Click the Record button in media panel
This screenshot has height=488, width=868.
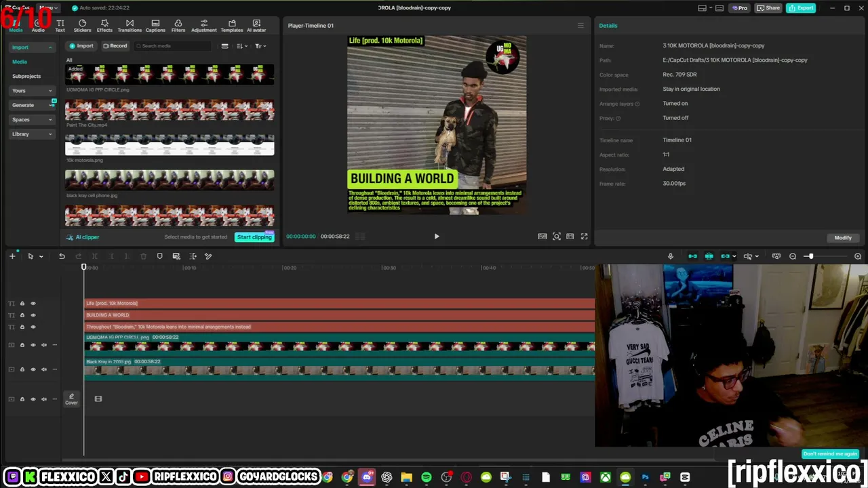coord(115,46)
